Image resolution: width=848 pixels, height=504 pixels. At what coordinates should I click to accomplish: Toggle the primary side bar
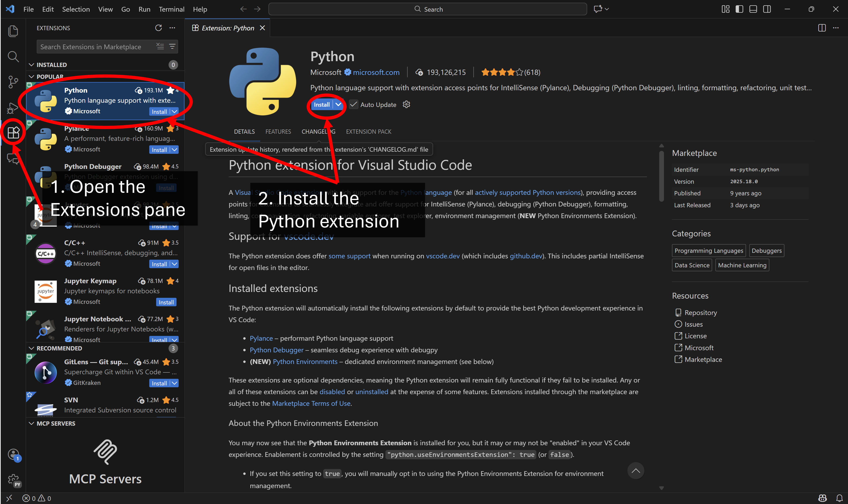pyautogui.click(x=739, y=9)
